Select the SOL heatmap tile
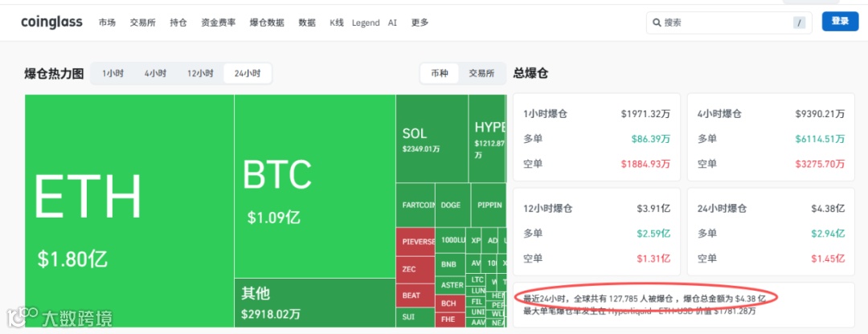The image size is (868, 334). 432,138
